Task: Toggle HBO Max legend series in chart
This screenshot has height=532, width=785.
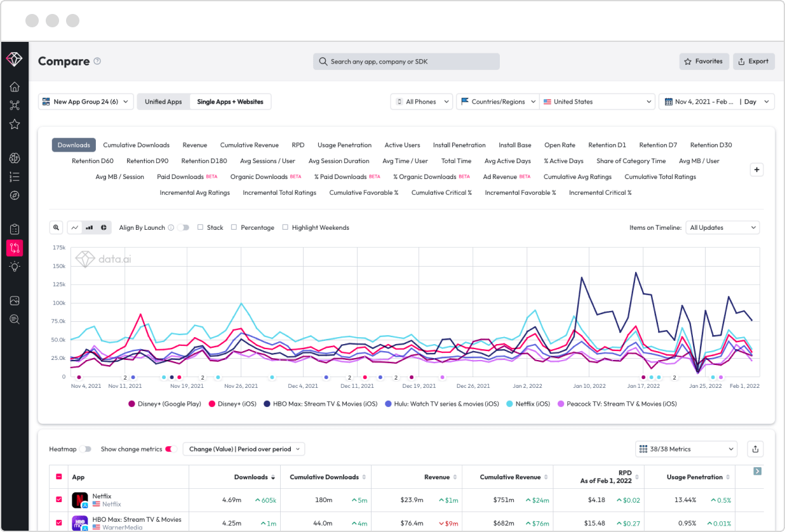Action: pyautogui.click(x=320, y=403)
